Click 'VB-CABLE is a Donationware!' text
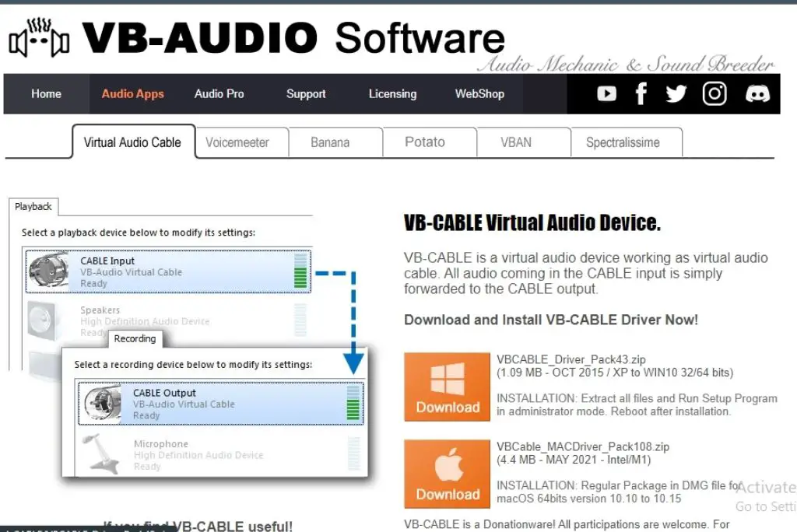 [479, 524]
